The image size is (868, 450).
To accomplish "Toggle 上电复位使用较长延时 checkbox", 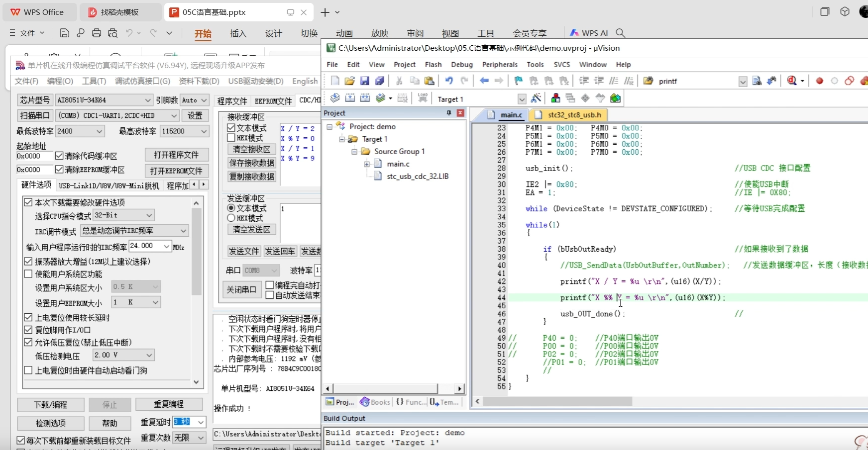I will (28, 317).
